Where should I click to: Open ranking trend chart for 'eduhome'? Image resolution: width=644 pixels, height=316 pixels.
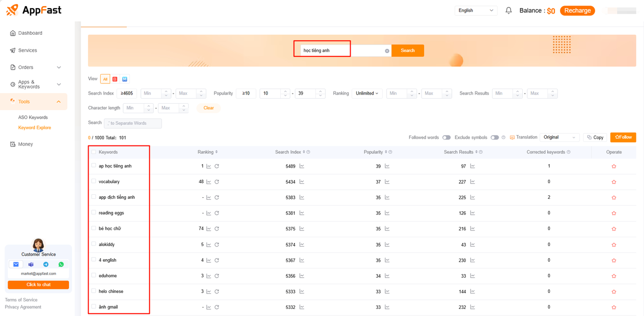(209, 276)
